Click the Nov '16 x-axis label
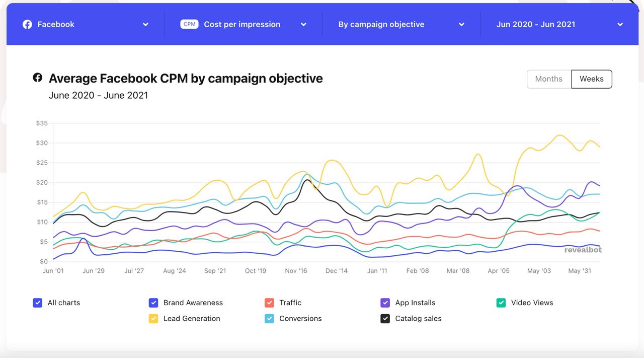The image size is (644, 358). (x=296, y=271)
